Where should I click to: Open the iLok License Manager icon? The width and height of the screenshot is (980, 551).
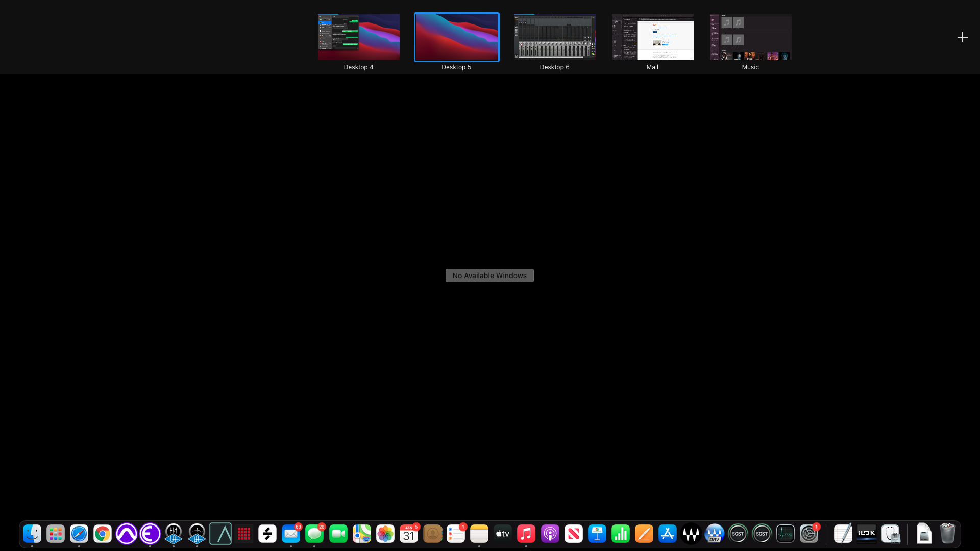(x=867, y=534)
